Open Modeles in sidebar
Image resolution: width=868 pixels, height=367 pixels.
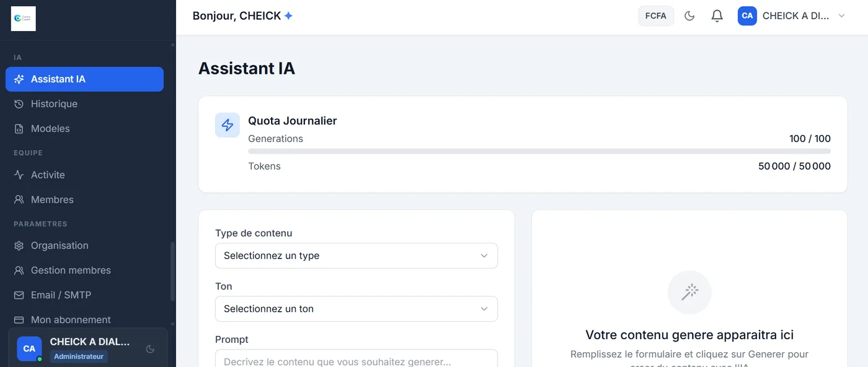point(84,129)
